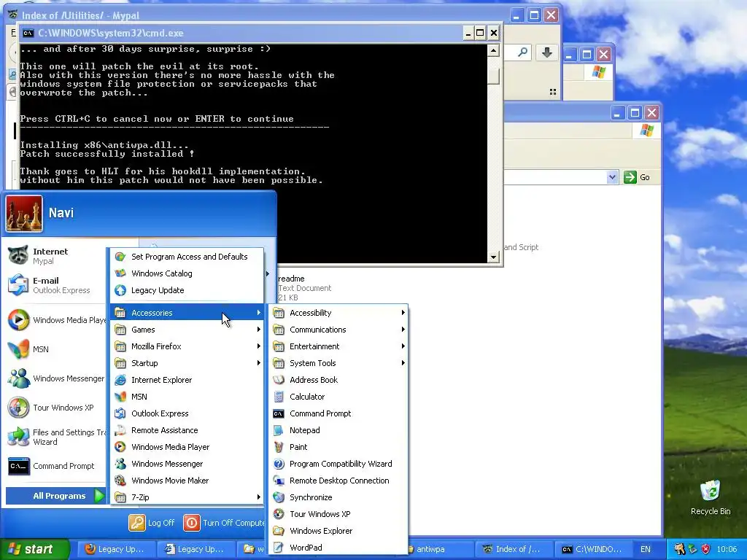Select the highlighted Accessories menu item
The image size is (747, 560).
point(187,313)
